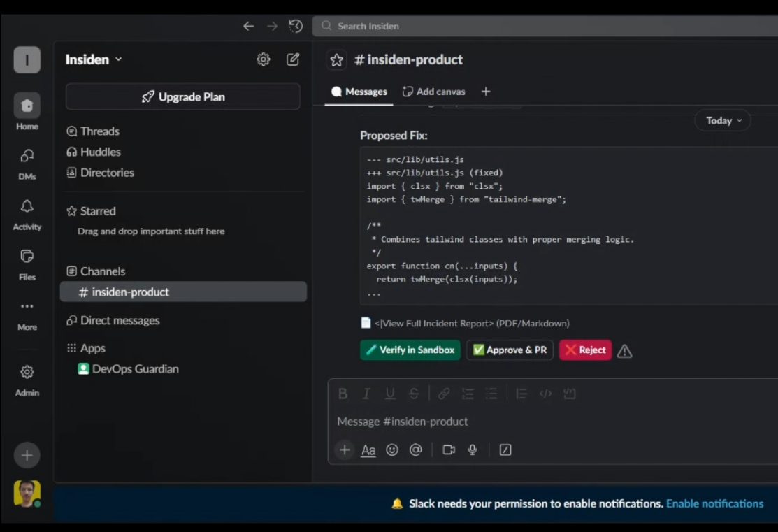The image size is (778, 532).
Task: Star the insiden-product channel
Action: point(336,59)
